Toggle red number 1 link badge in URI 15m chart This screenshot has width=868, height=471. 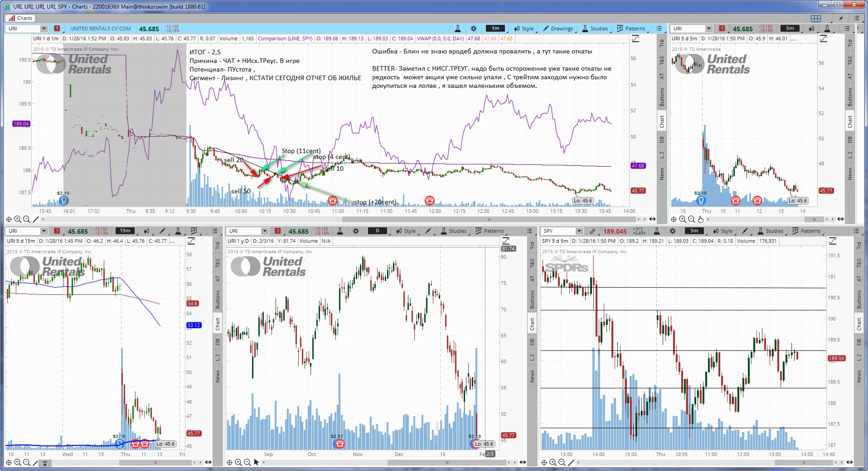click(57, 231)
